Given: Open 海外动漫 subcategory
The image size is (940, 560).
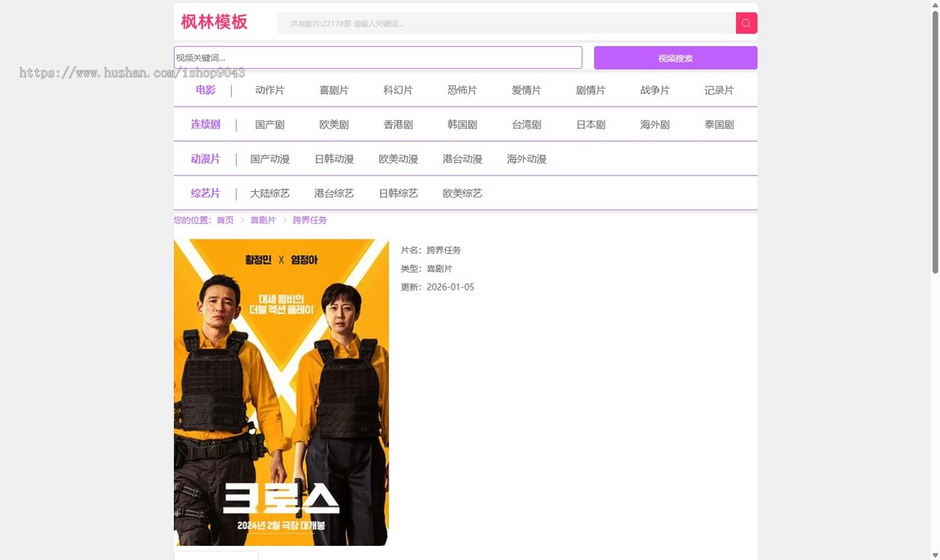Looking at the screenshot, I should (x=526, y=159).
